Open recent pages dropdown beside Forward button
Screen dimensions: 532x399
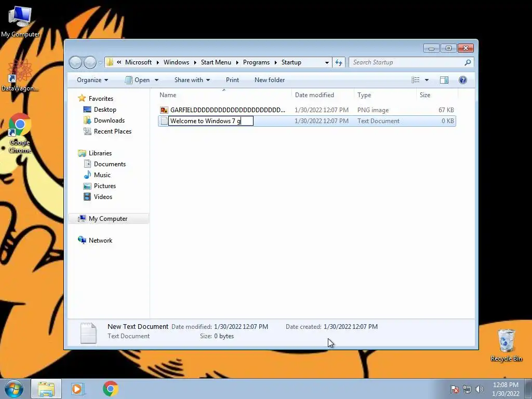coord(100,62)
